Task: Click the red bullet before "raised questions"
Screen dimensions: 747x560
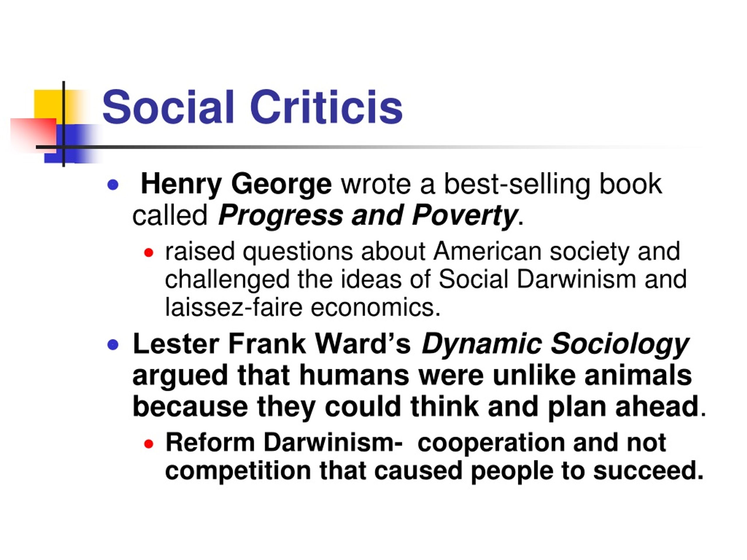Action: pos(149,252)
